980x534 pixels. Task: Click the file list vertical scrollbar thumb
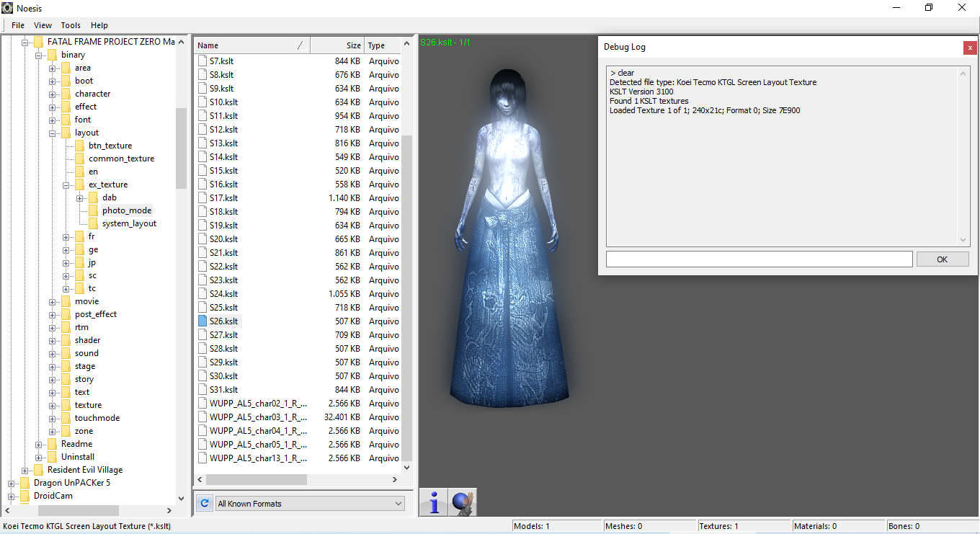407,298
